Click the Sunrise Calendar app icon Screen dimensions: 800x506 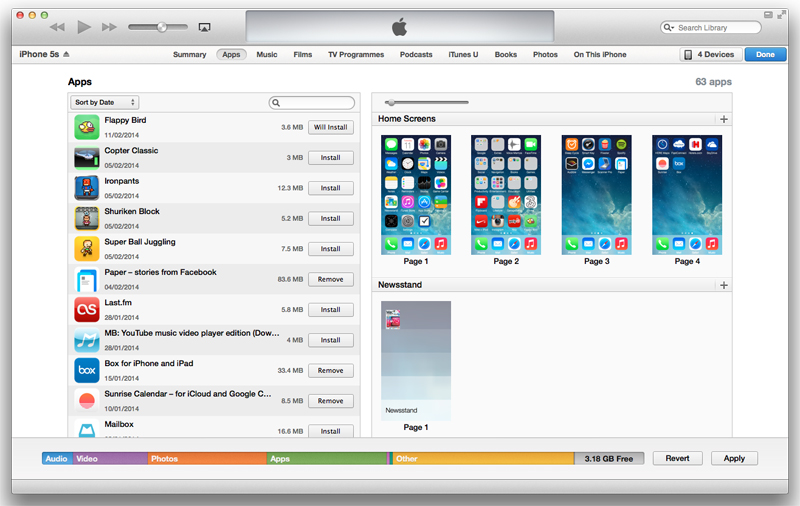point(87,401)
